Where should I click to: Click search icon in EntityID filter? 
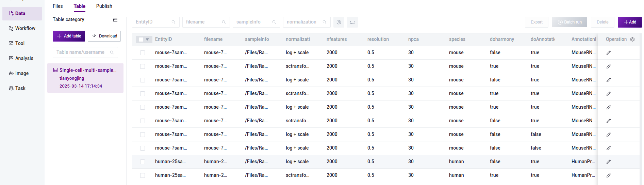click(x=174, y=22)
